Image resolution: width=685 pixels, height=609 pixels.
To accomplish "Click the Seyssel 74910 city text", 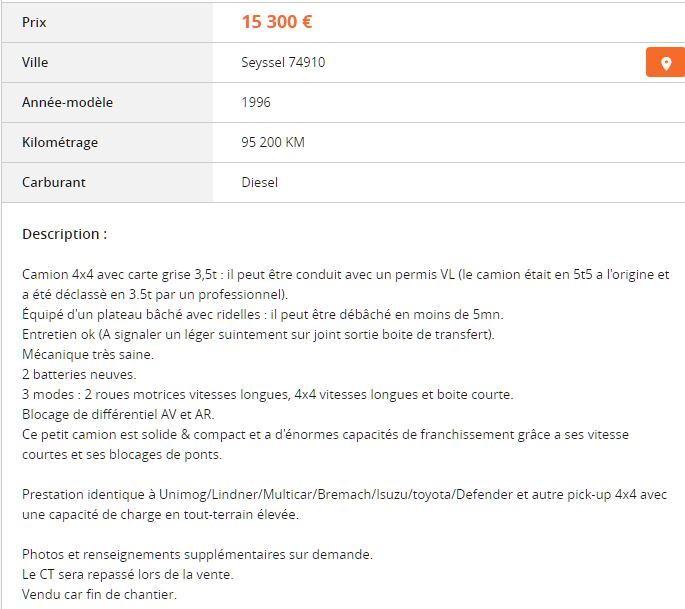I will (283, 62).
